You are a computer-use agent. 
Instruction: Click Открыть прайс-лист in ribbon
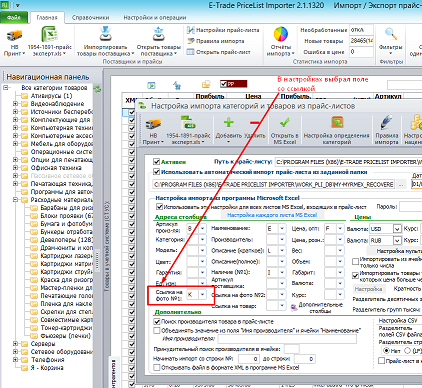click(x=218, y=52)
